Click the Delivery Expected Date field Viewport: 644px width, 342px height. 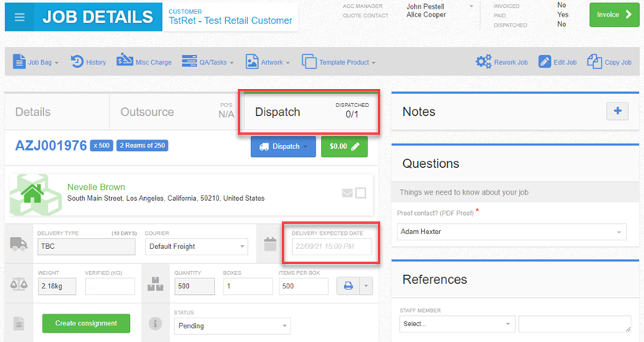coord(331,247)
